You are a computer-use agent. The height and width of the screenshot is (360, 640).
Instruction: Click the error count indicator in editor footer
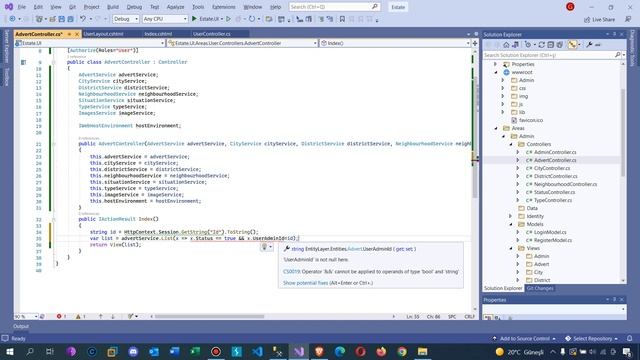(61, 316)
